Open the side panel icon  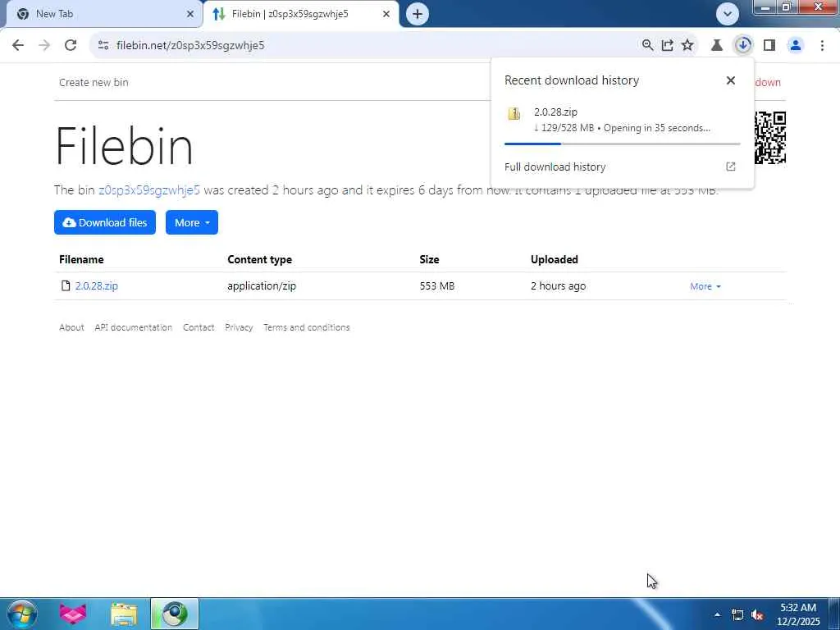tap(769, 46)
